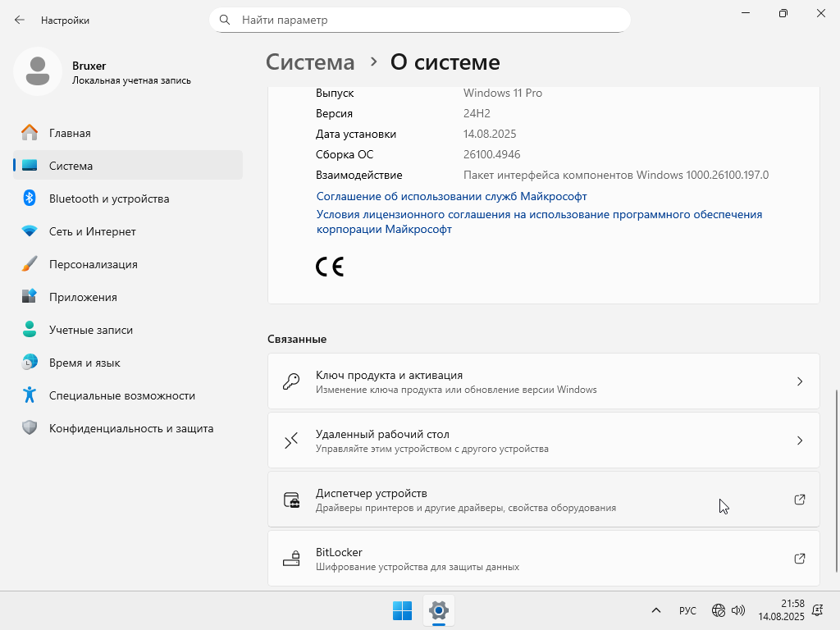Image resolution: width=840 pixels, height=630 pixels.
Task: Select the Пакет интерфейса компонентов Windows value
Action: 616,176
